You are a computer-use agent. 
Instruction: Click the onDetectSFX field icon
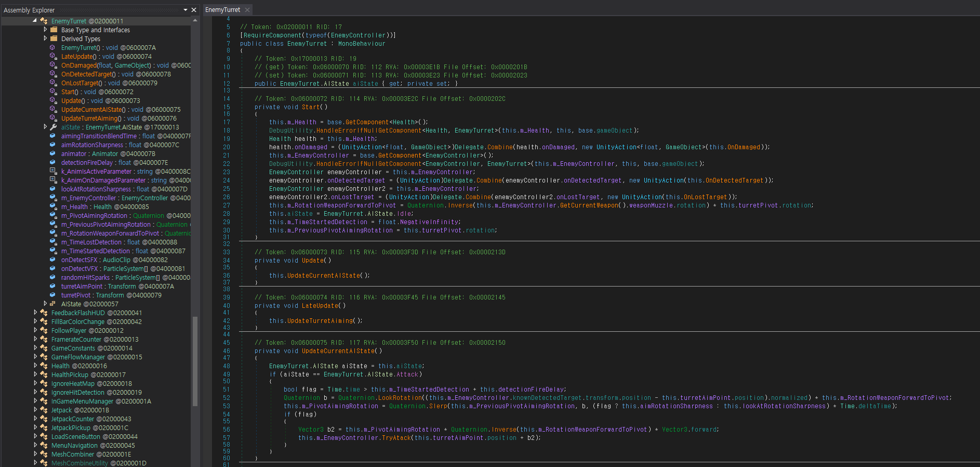click(x=52, y=260)
